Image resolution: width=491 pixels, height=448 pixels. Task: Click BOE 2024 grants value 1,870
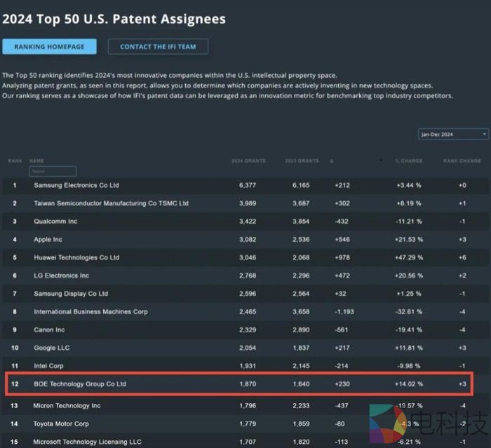[x=248, y=384]
